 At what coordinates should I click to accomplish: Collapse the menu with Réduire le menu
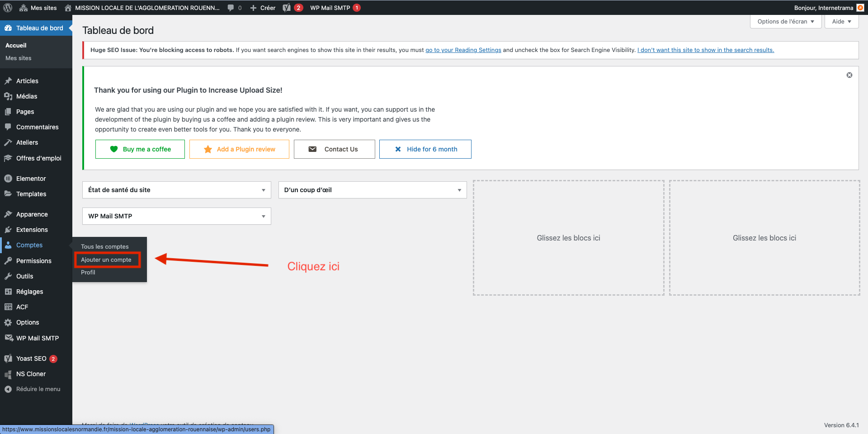click(x=33, y=389)
